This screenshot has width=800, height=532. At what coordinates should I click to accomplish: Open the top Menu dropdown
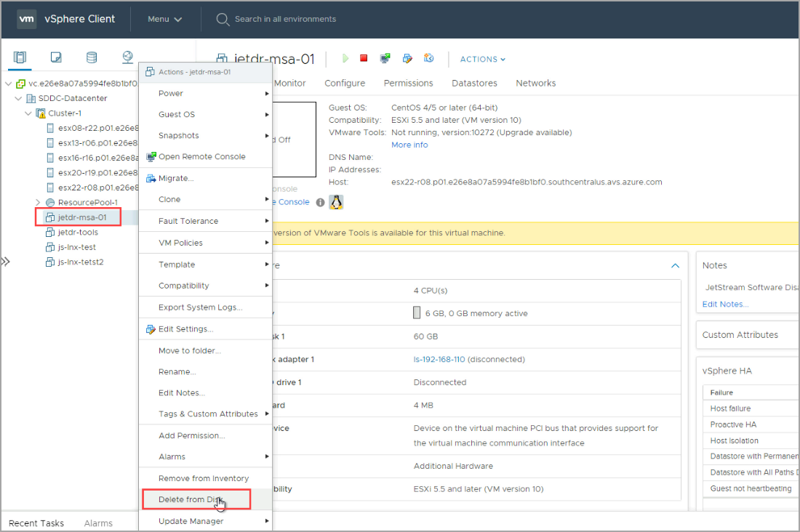pyautogui.click(x=164, y=19)
